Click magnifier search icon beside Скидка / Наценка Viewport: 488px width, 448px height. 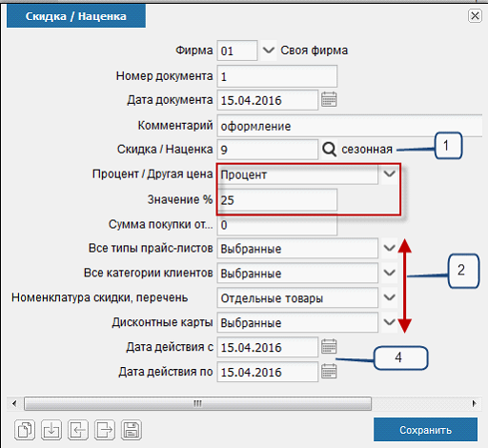point(329,149)
